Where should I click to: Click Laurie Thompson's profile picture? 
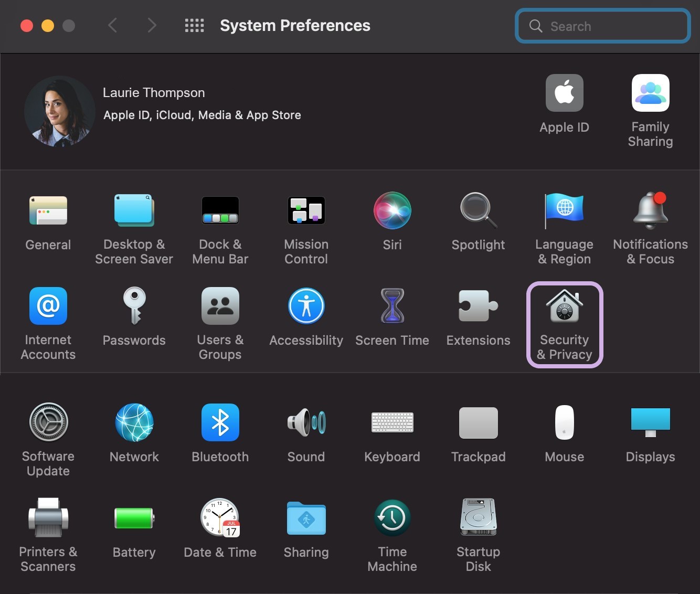coord(59,111)
